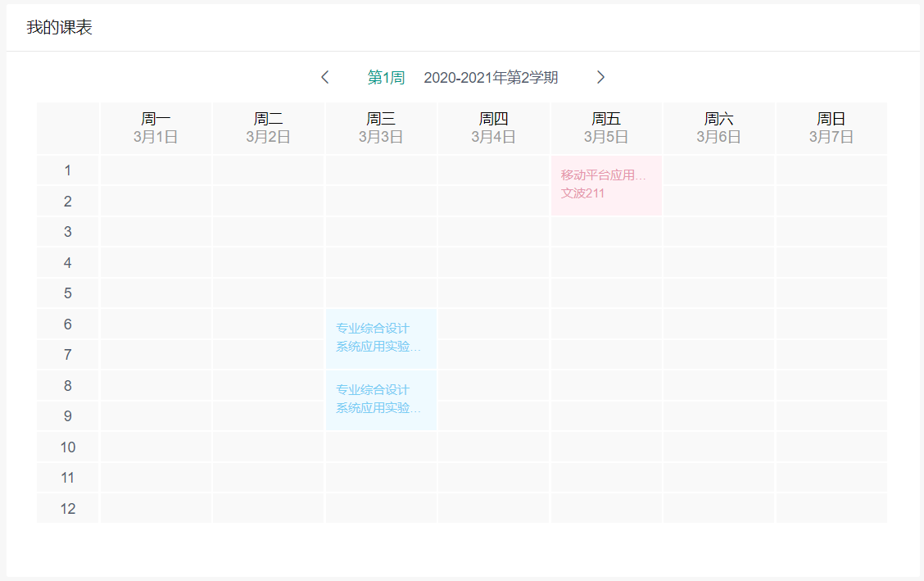Click the 第1周 week label

tap(386, 78)
